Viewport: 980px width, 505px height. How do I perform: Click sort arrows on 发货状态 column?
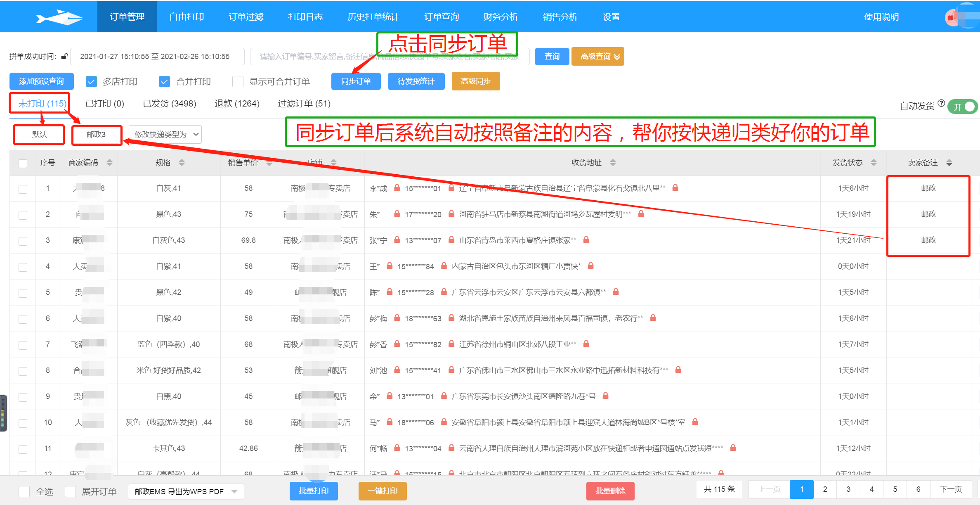874,163
